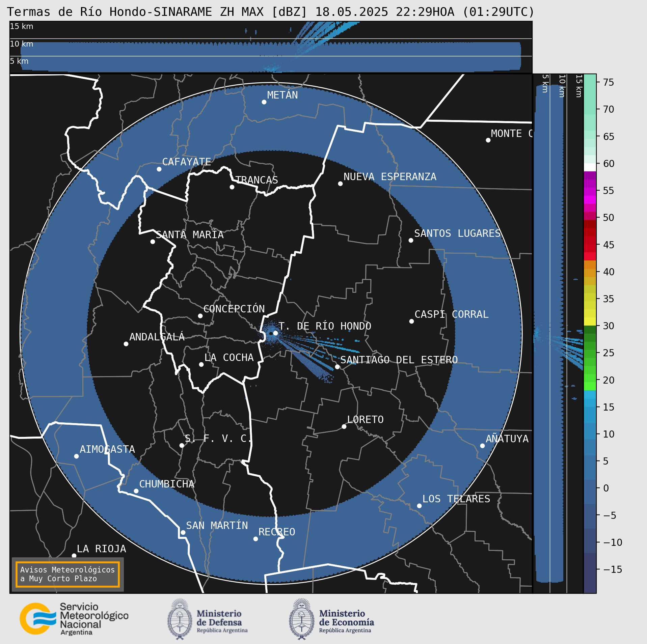Click the CONCEPCIÓN city dot
Viewport: 647px width, 644px height.
tap(200, 316)
